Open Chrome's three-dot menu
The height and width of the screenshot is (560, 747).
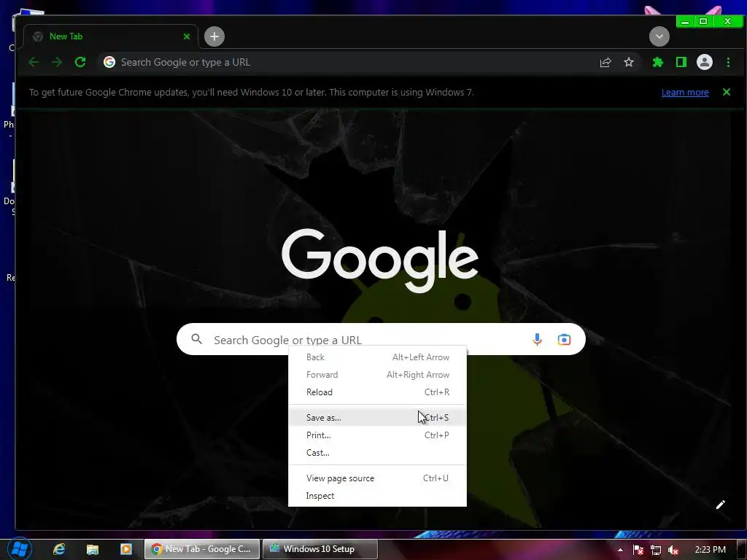(728, 63)
